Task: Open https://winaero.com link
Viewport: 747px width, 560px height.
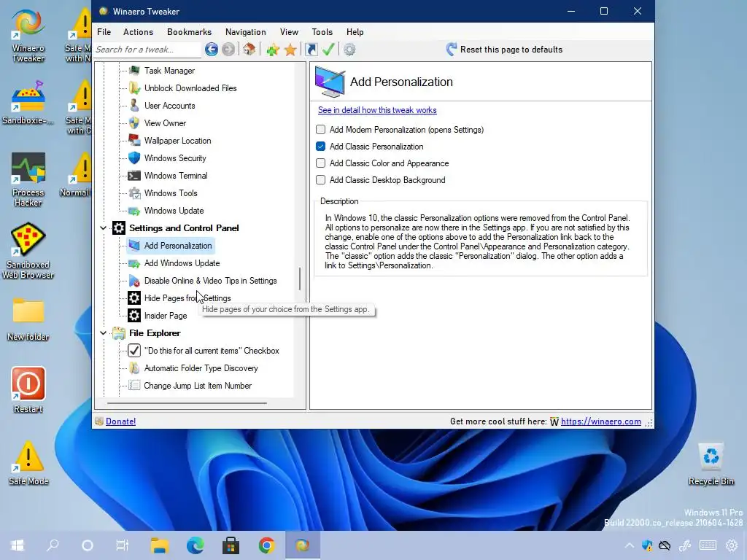Action: point(601,421)
